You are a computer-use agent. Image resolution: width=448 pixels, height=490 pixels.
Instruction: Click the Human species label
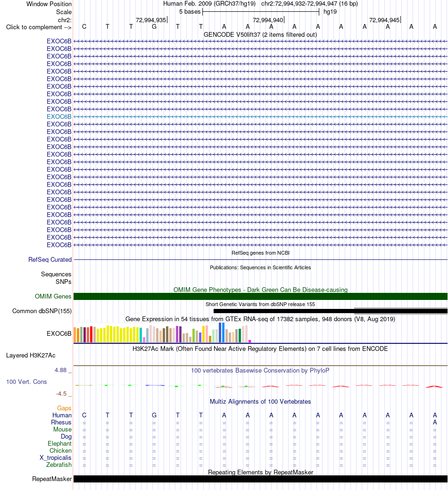point(62,415)
